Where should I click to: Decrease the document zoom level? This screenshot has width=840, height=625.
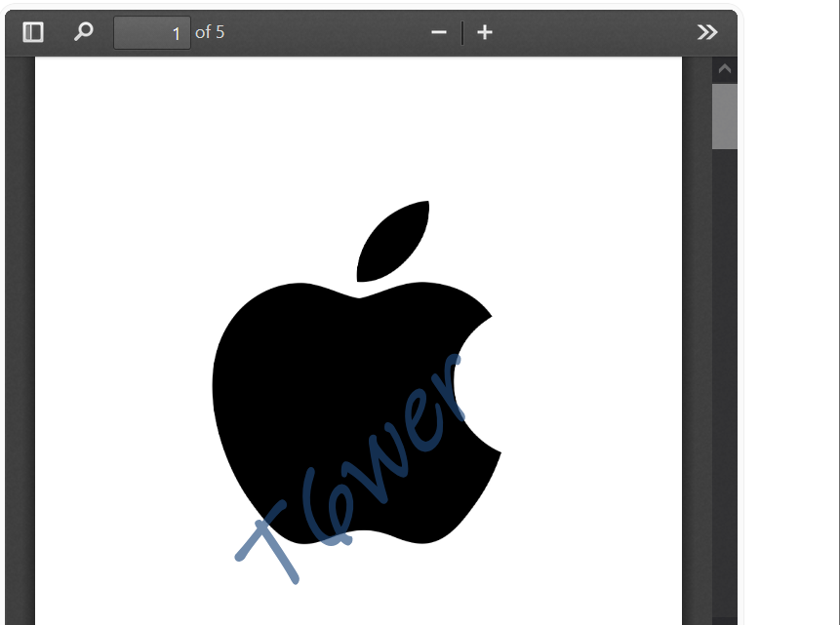click(439, 31)
